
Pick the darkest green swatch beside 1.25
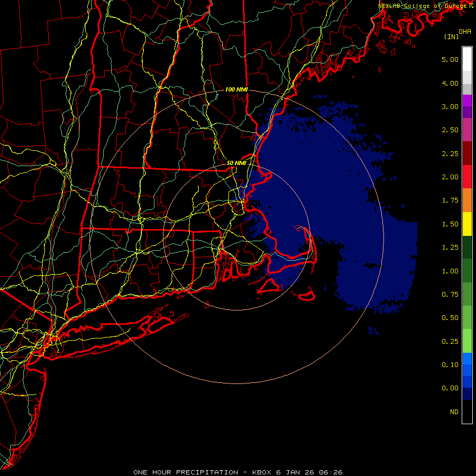(x=467, y=247)
